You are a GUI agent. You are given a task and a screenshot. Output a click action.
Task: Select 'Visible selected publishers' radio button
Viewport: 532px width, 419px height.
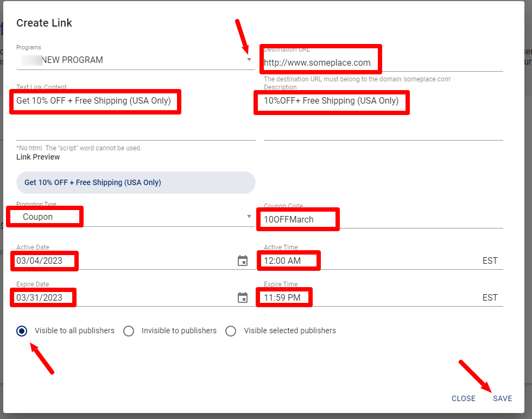pos(231,331)
